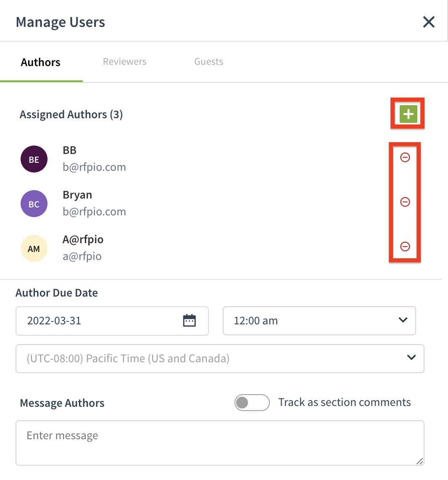Switch to the Reviewers tab
This screenshot has height=480, width=448.
125,61
